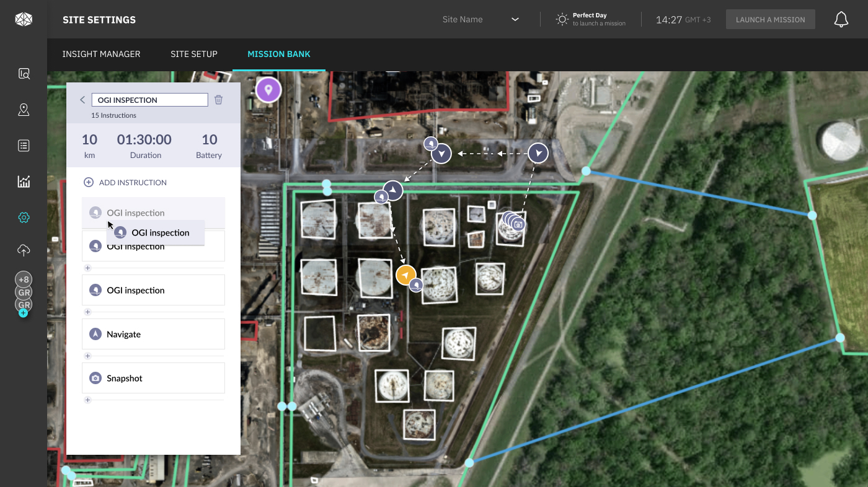Open the analytics chart sidebar icon

tap(24, 182)
